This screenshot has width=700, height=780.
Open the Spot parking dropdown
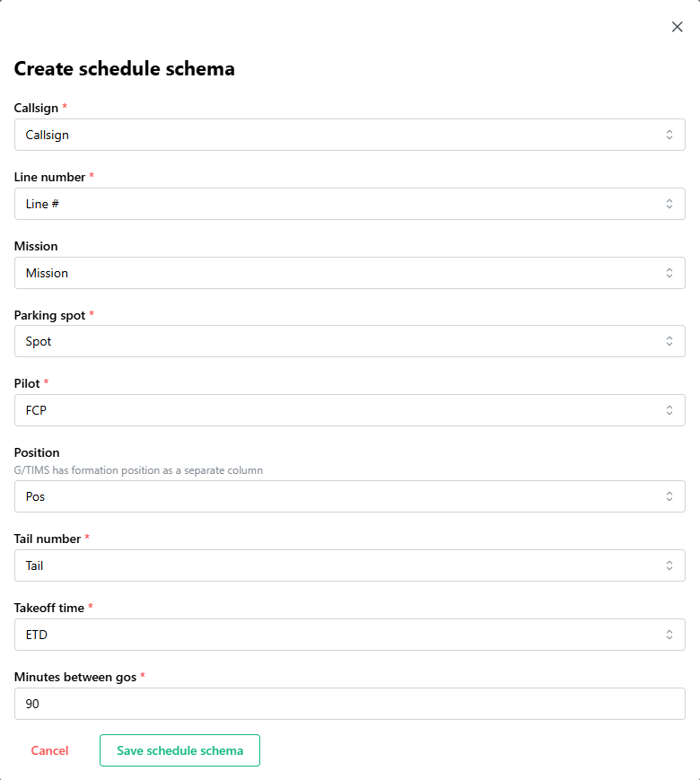pos(341,341)
